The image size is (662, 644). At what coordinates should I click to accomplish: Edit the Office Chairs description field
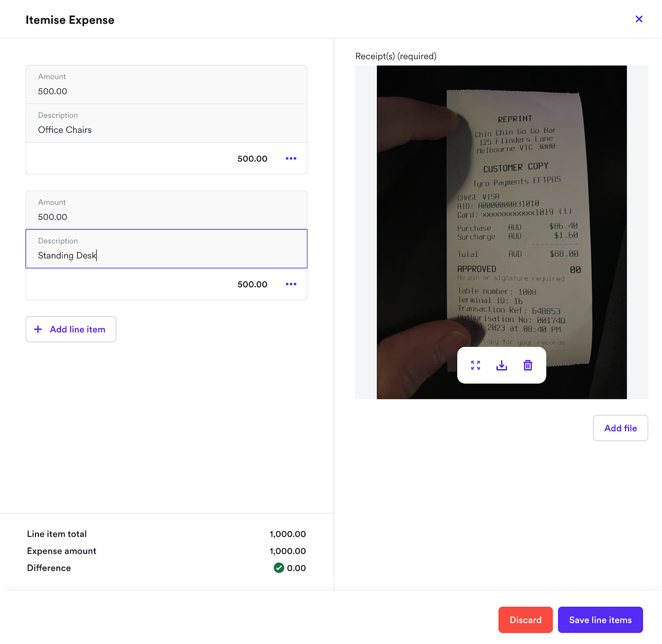tap(166, 123)
